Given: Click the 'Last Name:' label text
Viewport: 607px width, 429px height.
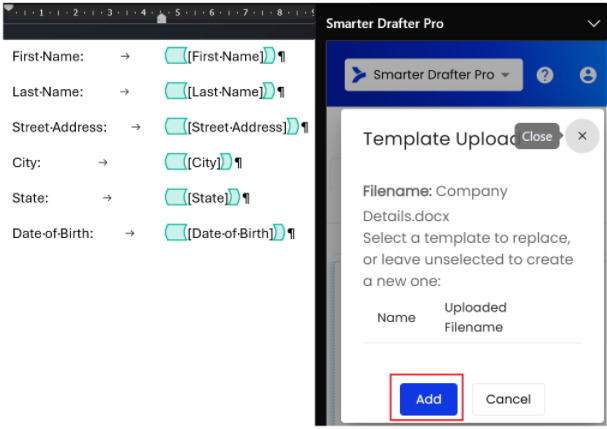Looking at the screenshot, I should coord(48,92).
